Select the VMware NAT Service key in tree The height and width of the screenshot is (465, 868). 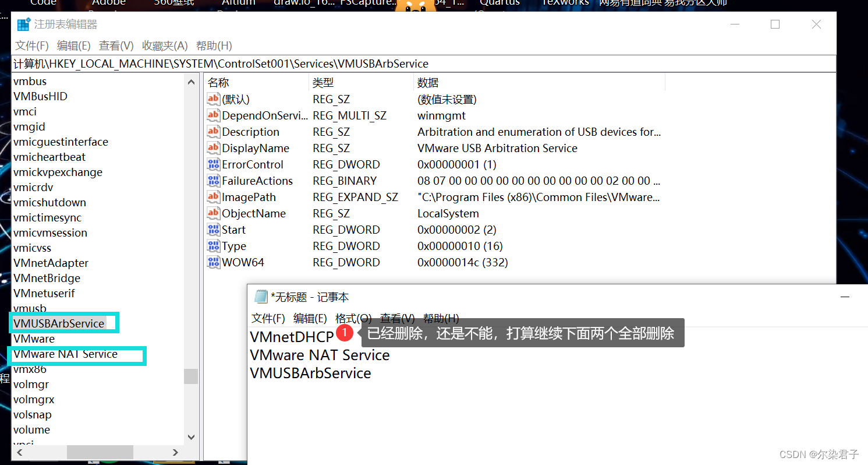pyautogui.click(x=65, y=354)
